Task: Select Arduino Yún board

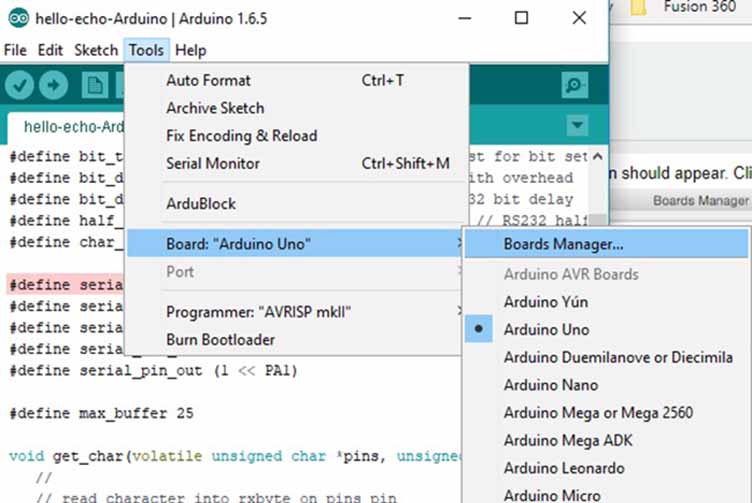Action: click(606, 302)
